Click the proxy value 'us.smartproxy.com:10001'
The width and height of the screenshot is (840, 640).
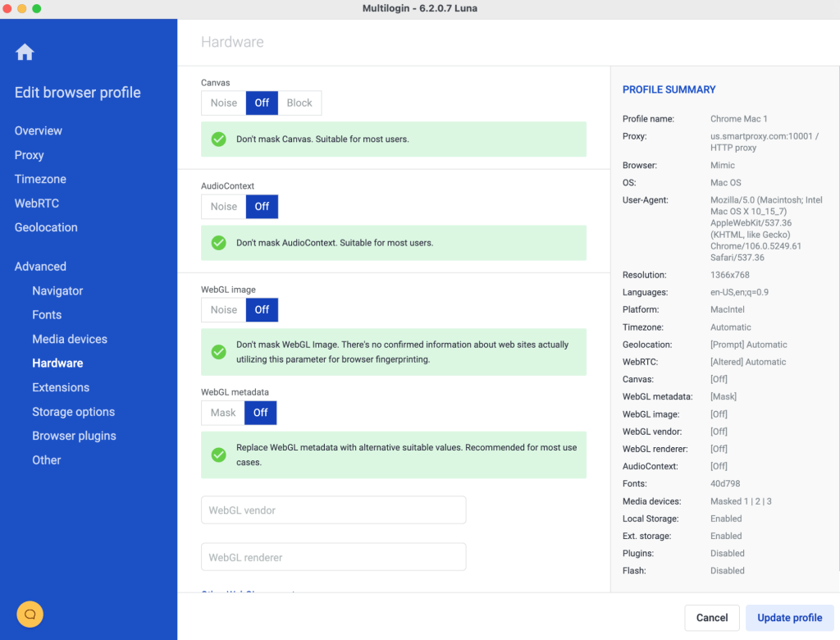click(x=761, y=136)
